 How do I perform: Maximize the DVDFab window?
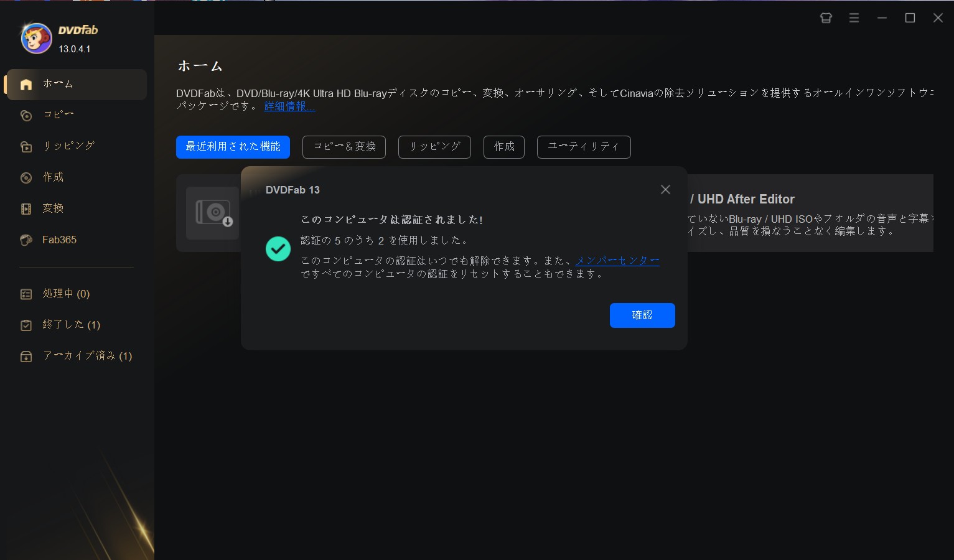[910, 18]
